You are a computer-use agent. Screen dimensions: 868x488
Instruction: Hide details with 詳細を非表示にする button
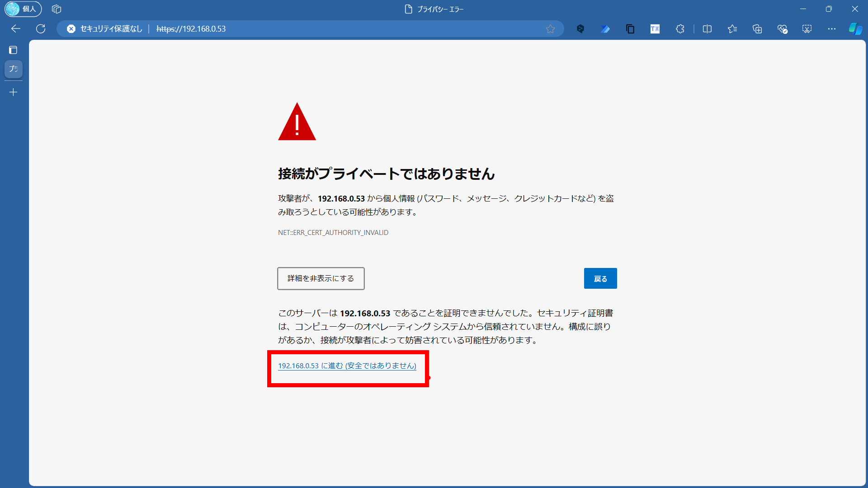(321, 278)
